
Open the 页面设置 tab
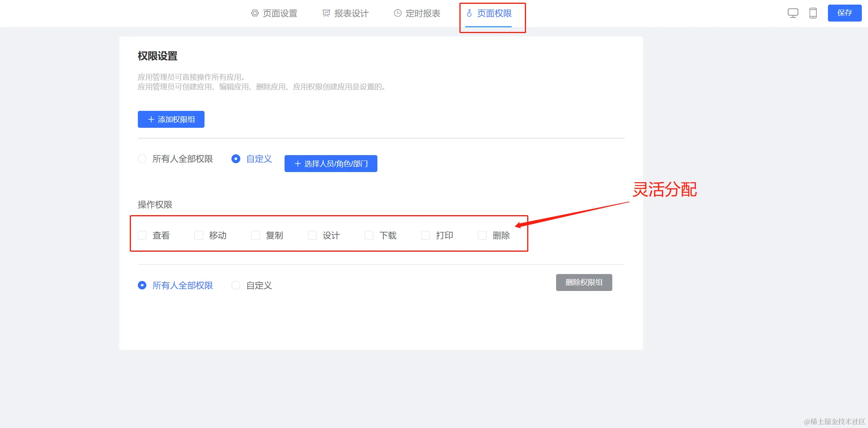[x=274, y=13]
